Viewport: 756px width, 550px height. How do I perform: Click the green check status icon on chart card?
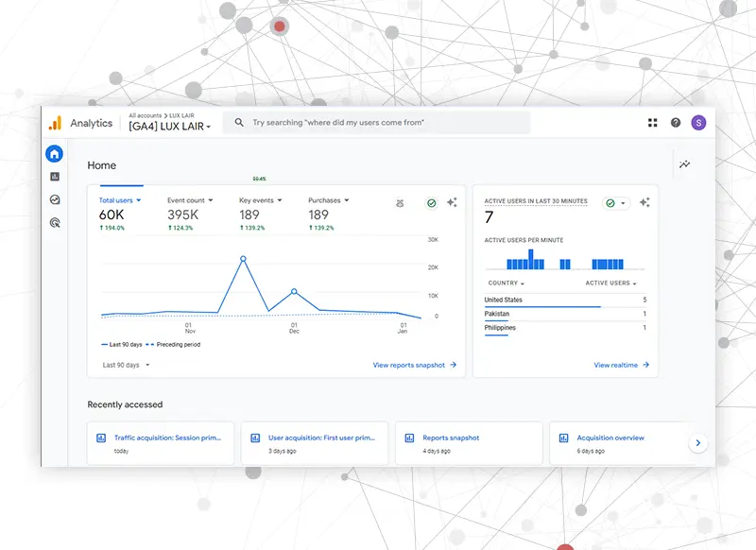pos(432,203)
